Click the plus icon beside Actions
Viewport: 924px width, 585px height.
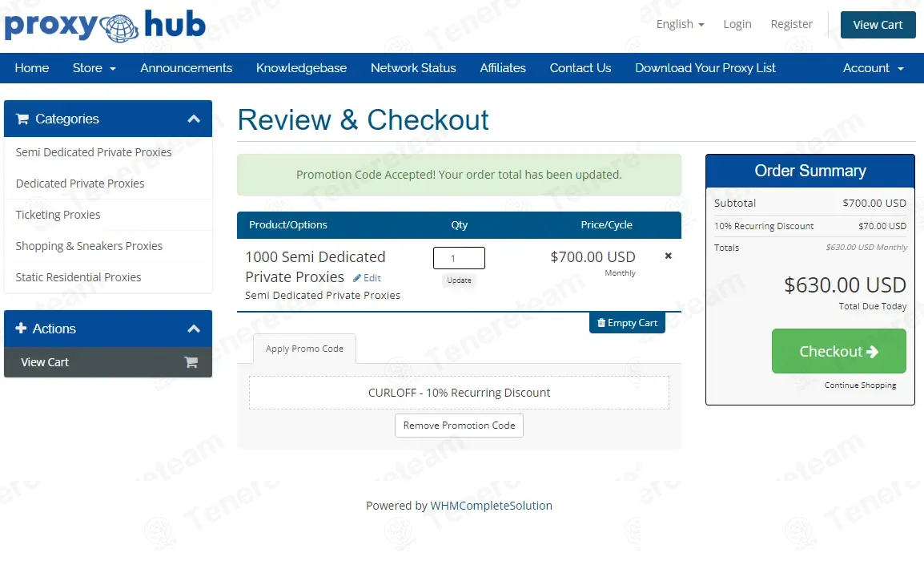(22, 329)
